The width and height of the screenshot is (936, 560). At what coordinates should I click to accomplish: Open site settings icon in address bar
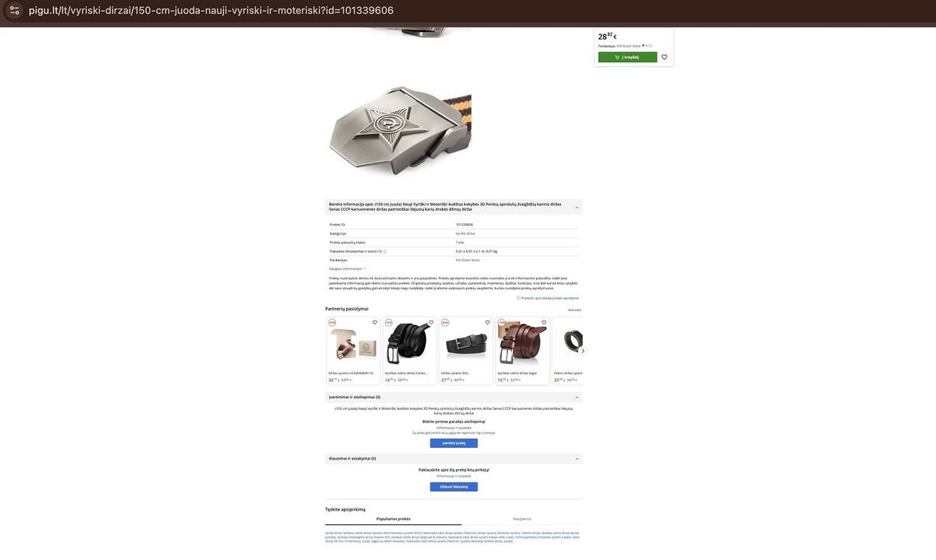[x=14, y=10]
